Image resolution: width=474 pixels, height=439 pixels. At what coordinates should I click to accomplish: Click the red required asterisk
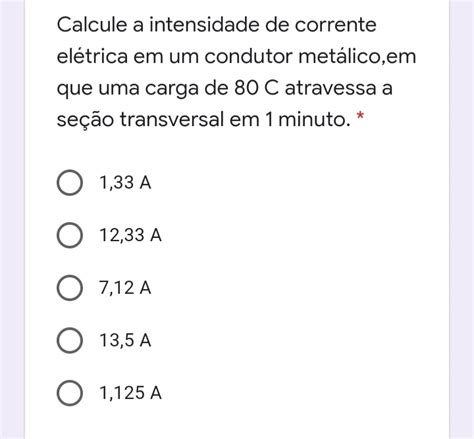coord(360,116)
